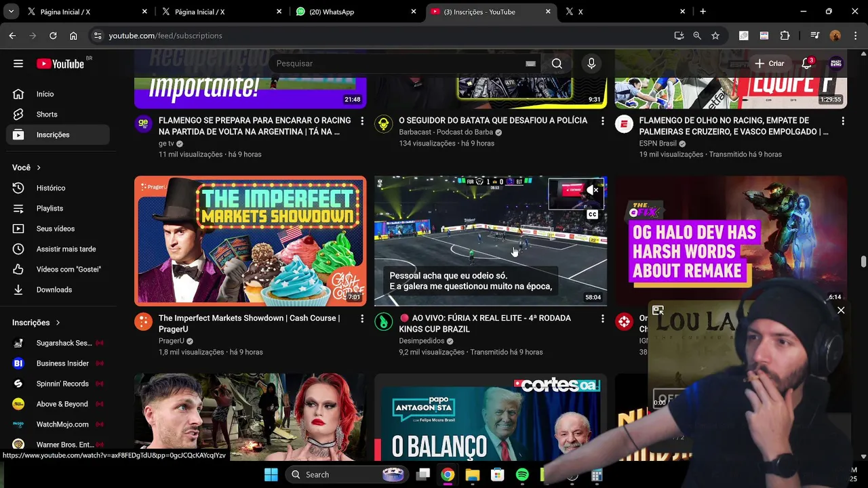Open Downloads in the sidebar

click(58, 289)
